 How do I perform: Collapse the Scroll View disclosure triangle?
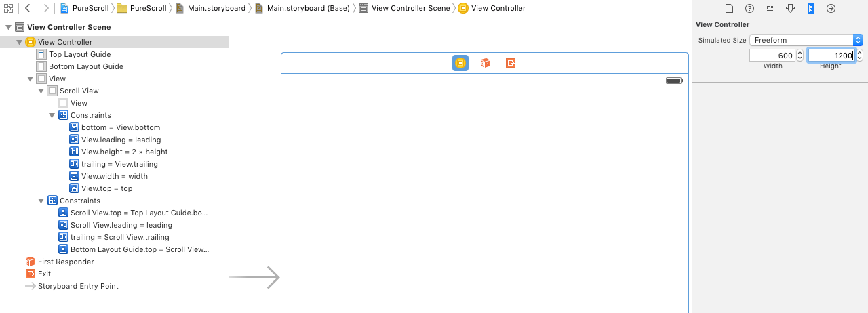tap(41, 91)
